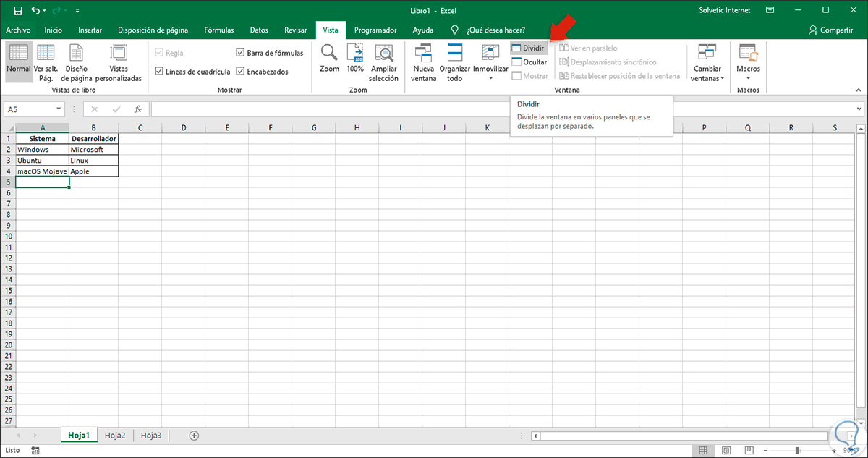The image size is (868, 458).
Task: Open the Insertar tab
Action: point(90,30)
